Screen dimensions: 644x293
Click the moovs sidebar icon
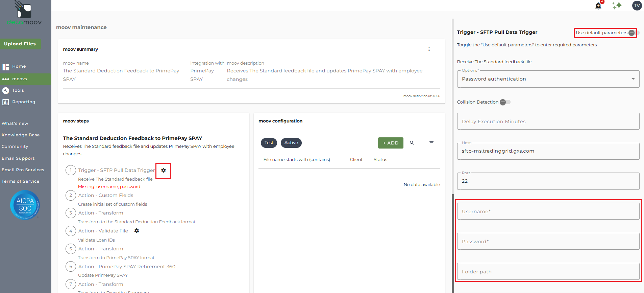(6, 79)
